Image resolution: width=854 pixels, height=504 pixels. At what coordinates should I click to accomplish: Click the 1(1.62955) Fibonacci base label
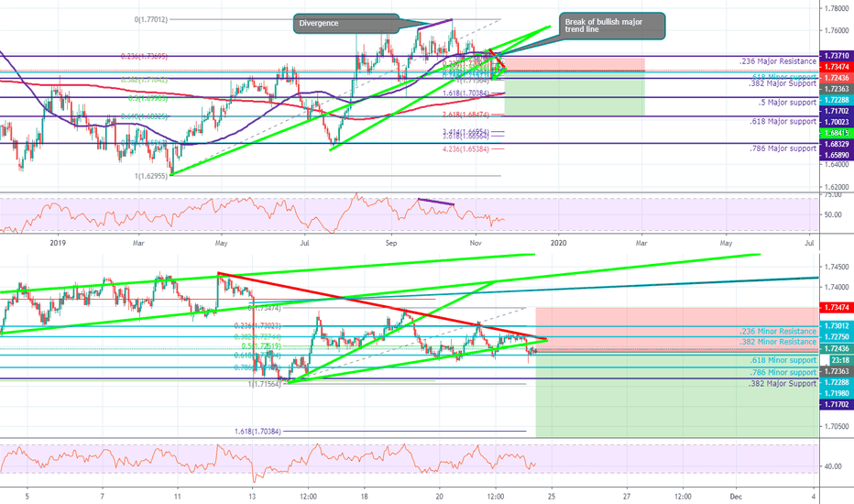click(149, 175)
